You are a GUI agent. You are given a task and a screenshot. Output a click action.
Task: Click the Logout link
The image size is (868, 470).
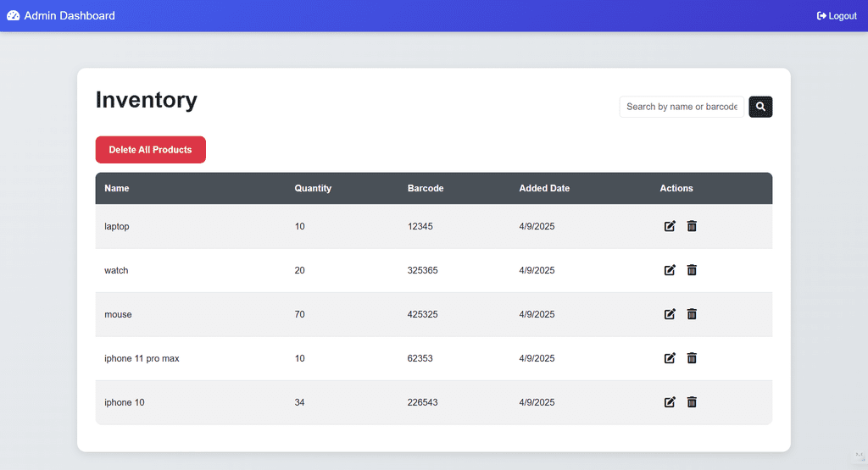tap(837, 16)
